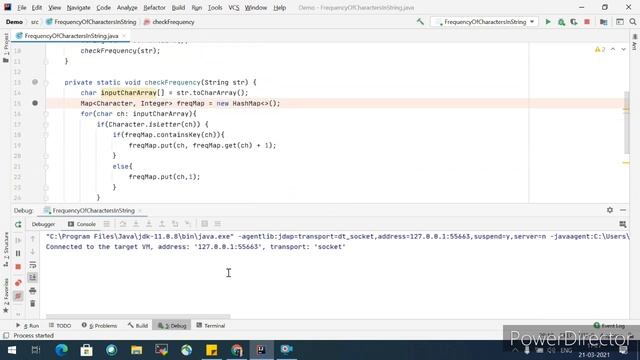640x360 pixels.
Task: Click Resume Program icon in debug sidebar
Action: click(18, 240)
